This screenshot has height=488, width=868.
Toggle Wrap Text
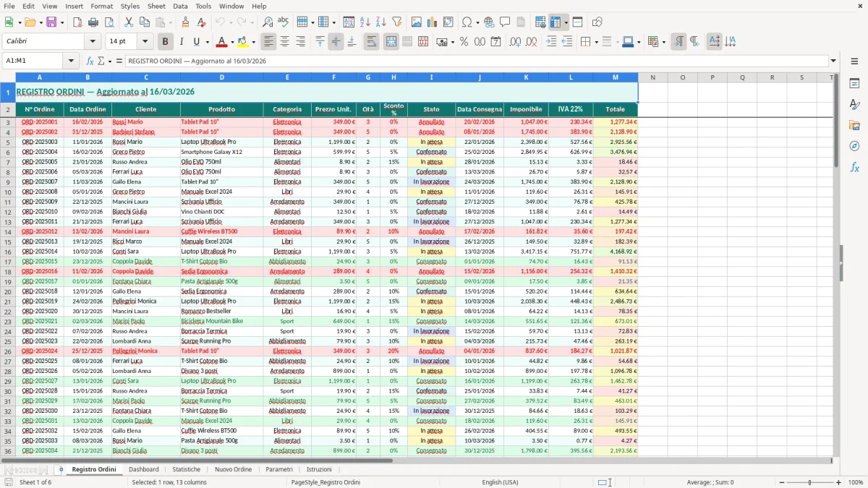371,42
